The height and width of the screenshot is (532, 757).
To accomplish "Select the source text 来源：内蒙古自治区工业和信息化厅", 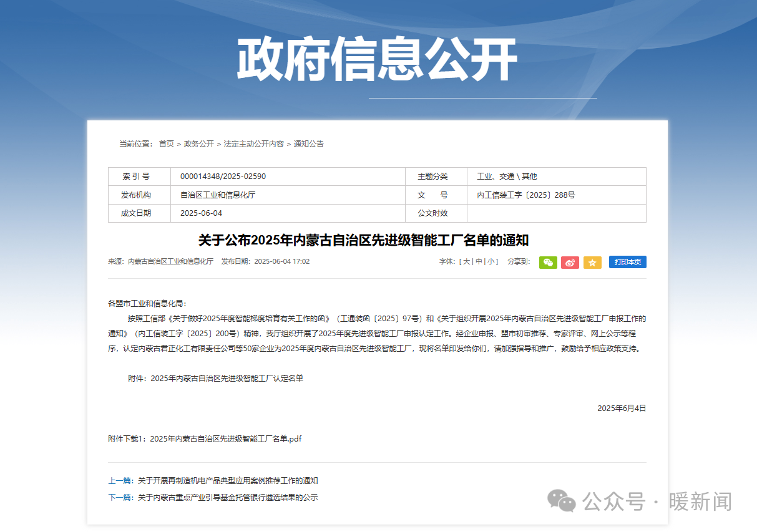I will point(160,262).
